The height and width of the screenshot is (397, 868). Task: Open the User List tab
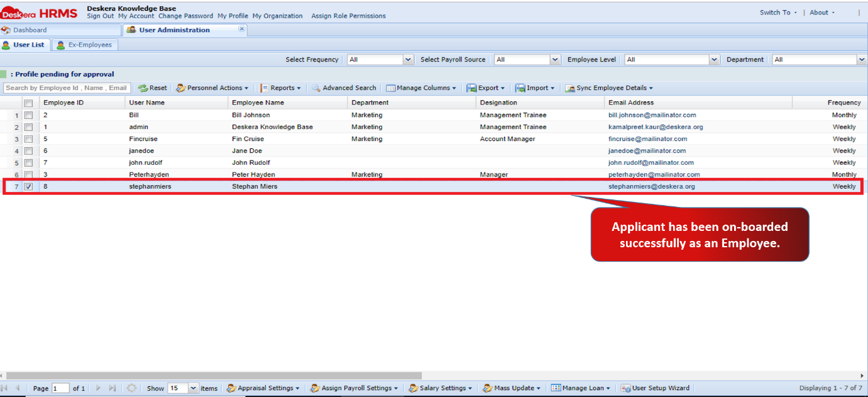tap(25, 45)
